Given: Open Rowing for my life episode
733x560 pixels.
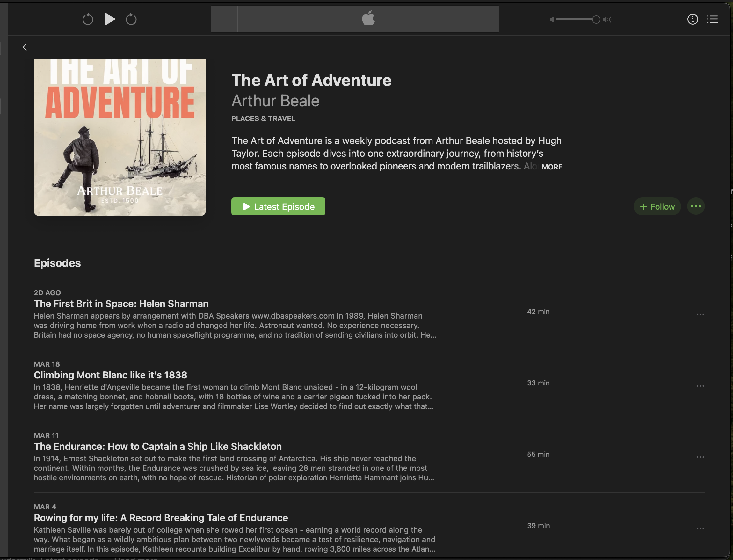Looking at the screenshot, I should tap(161, 518).
